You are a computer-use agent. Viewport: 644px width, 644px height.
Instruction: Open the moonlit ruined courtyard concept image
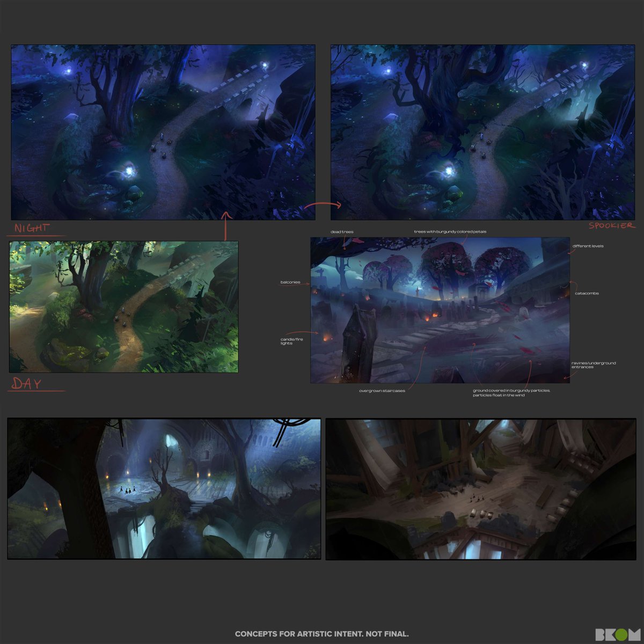coord(164,489)
